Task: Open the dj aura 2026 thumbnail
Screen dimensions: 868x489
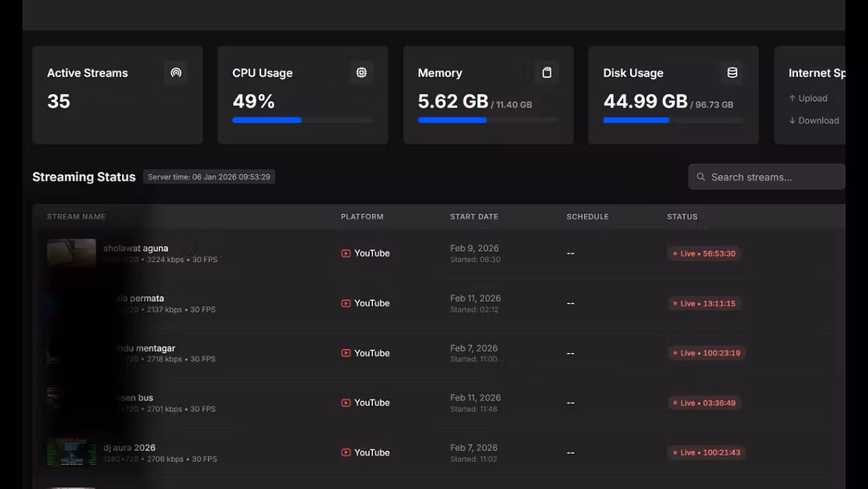Action: (72, 452)
